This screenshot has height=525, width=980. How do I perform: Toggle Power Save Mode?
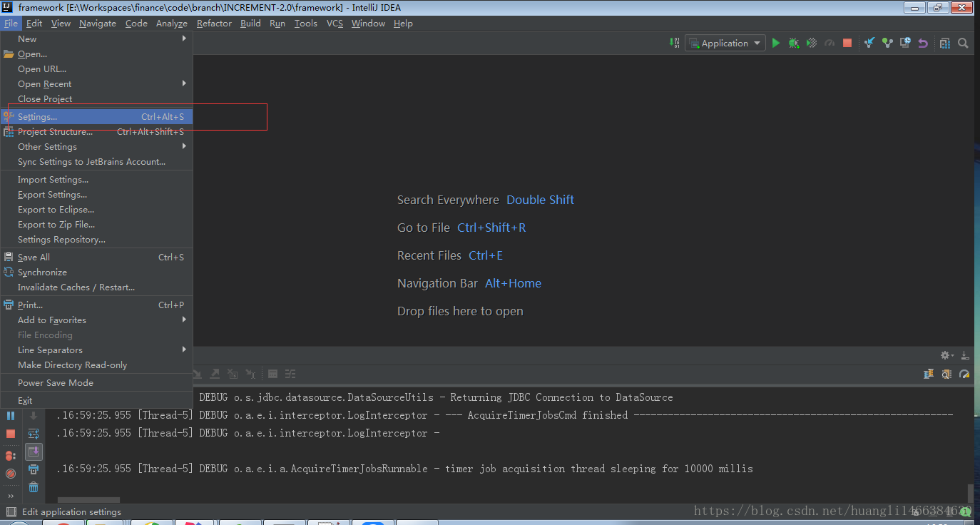pyautogui.click(x=96, y=382)
